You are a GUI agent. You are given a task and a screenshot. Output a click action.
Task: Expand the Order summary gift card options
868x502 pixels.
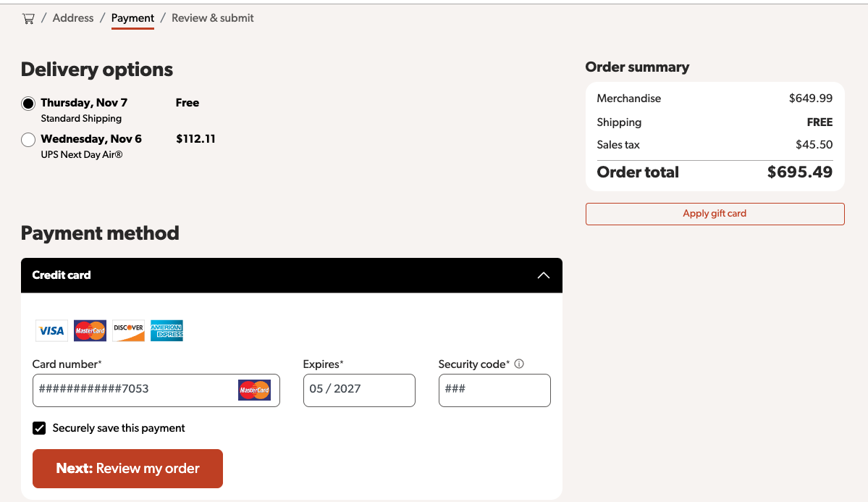pyautogui.click(x=715, y=214)
